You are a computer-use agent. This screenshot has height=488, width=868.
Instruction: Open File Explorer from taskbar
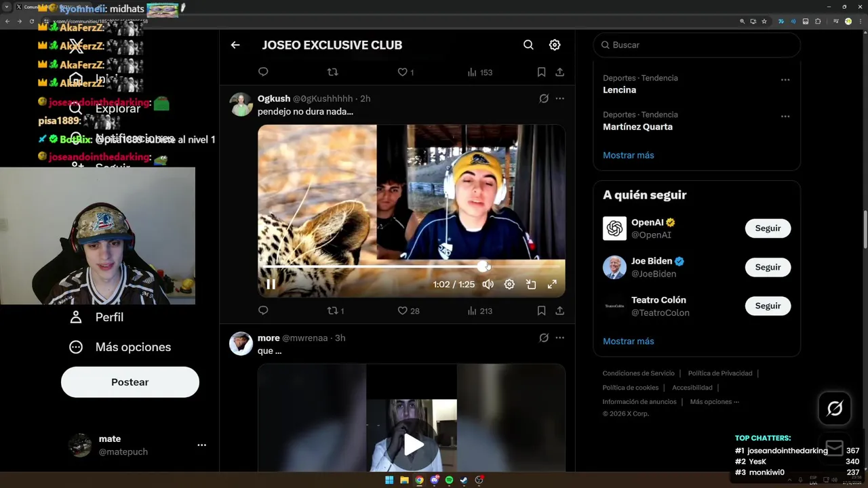point(404,480)
